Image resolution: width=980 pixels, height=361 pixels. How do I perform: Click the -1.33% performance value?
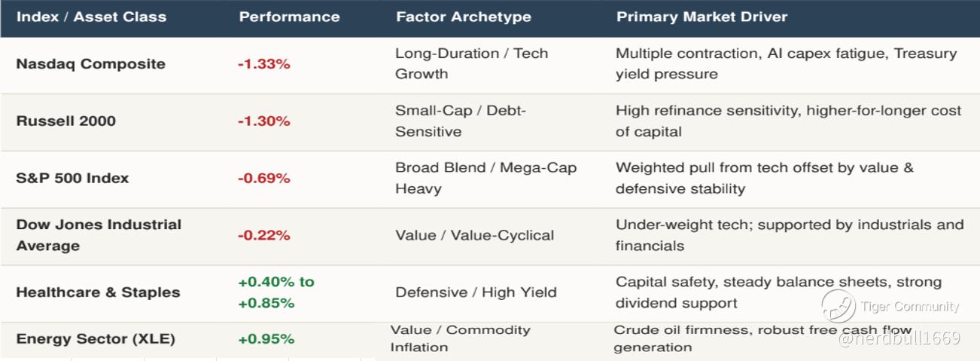click(x=263, y=64)
